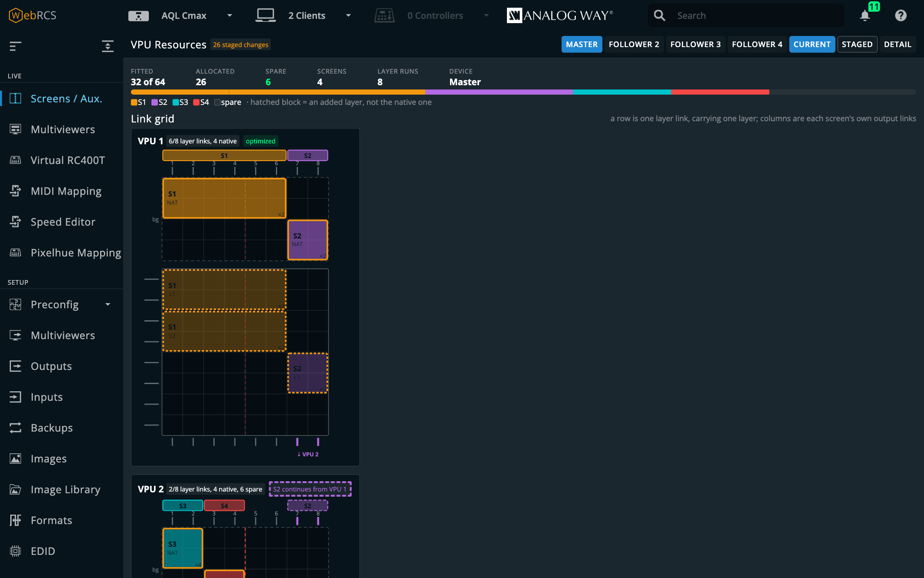Click S2 continues from VPU 1 badge
The width and height of the screenshot is (924, 578).
pyautogui.click(x=310, y=489)
